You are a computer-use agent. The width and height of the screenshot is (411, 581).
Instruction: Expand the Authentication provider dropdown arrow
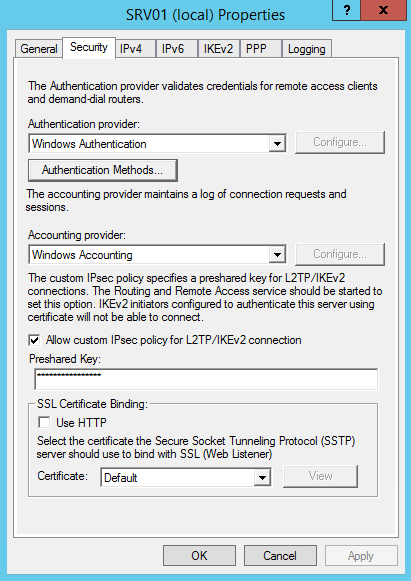coord(277,143)
